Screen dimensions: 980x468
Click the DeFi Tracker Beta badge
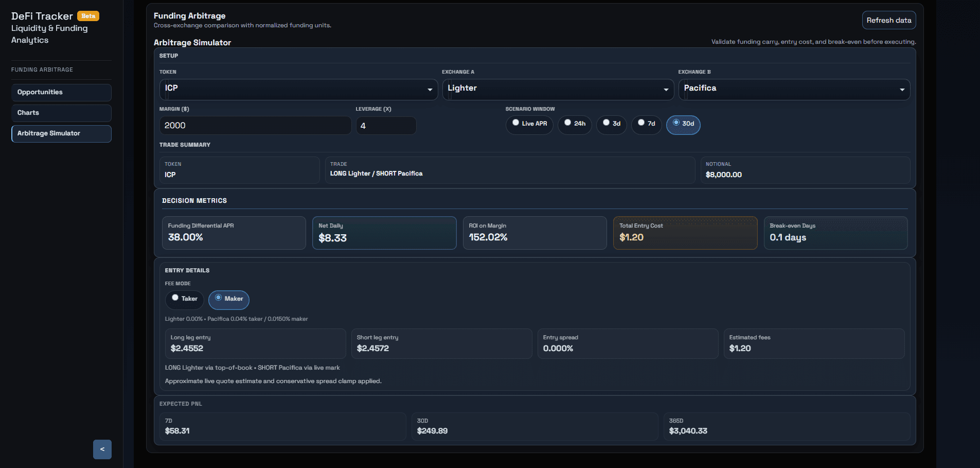pos(88,16)
